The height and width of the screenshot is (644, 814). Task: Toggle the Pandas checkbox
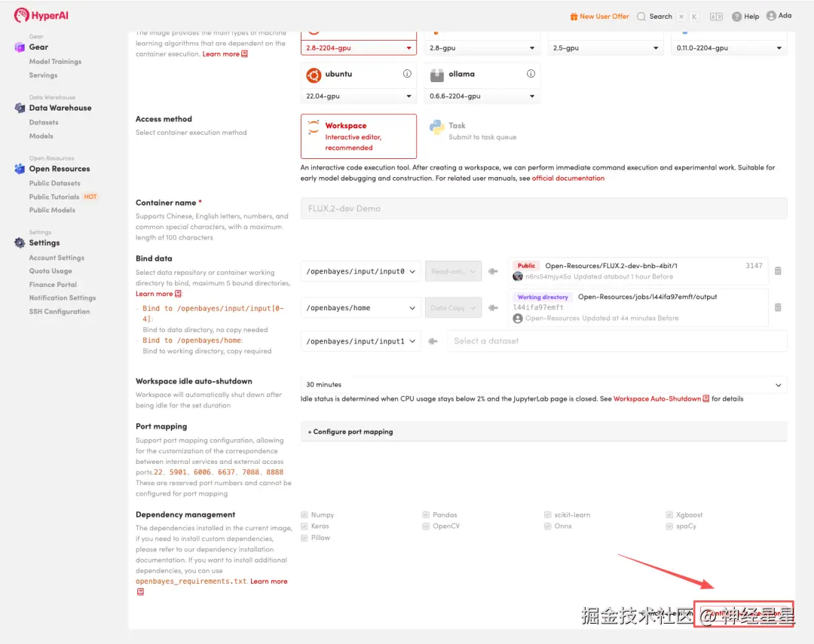pos(426,514)
